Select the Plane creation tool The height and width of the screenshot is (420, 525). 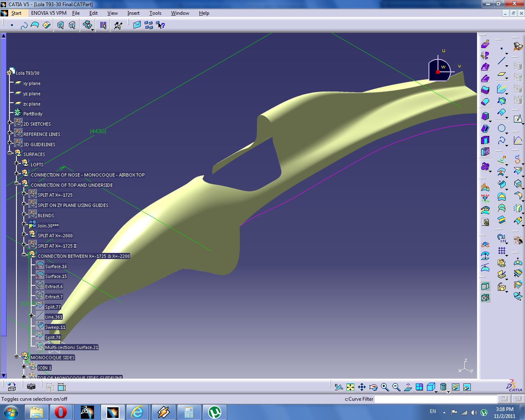501,75
